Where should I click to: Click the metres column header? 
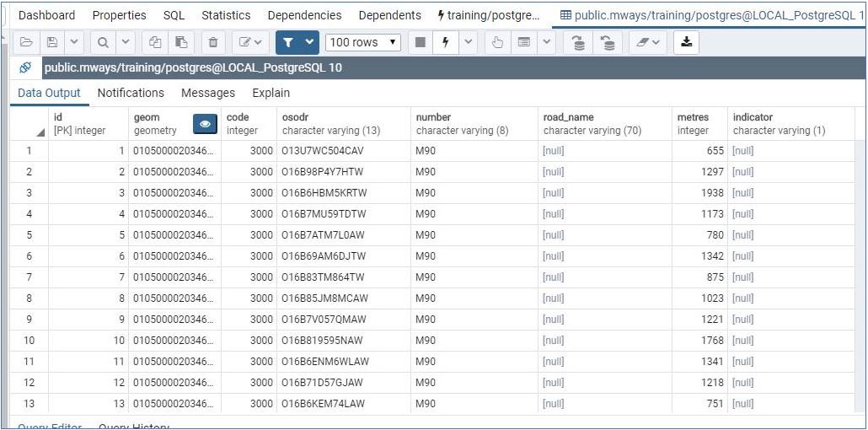click(699, 124)
